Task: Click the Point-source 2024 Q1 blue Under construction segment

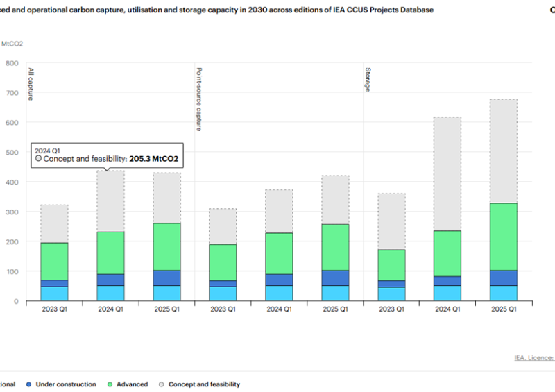Action: click(x=277, y=280)
